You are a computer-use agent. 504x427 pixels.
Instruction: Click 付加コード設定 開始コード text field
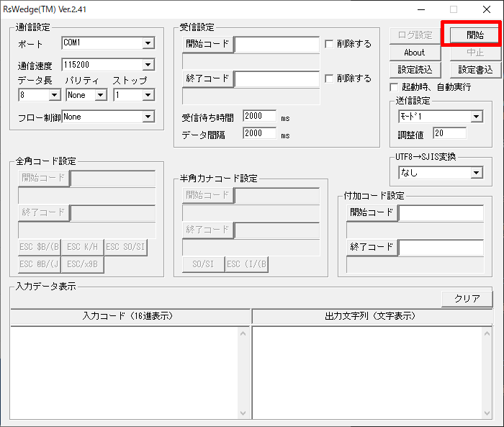click(441, 213)
